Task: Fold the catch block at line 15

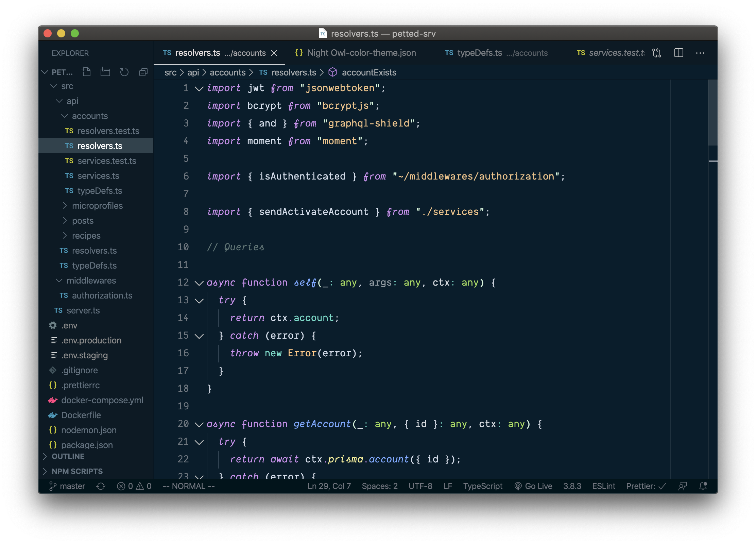Action: coord(199,336)
